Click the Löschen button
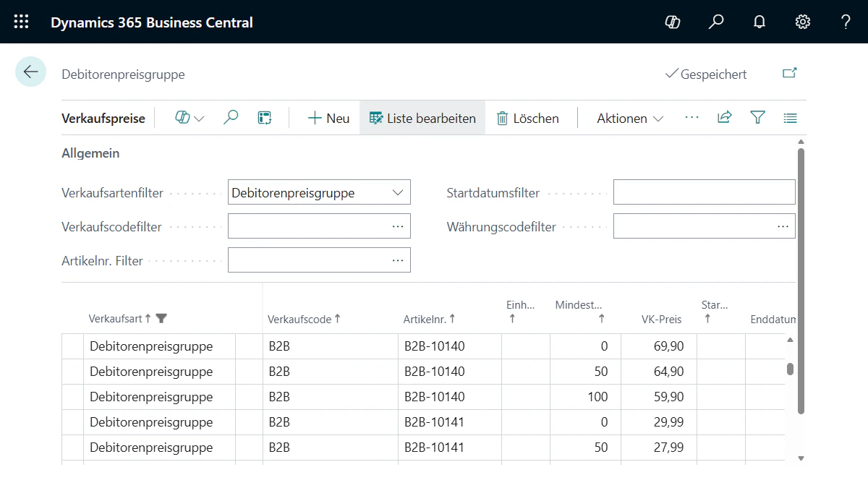This screenshot has width=868, height=488. 528,118
